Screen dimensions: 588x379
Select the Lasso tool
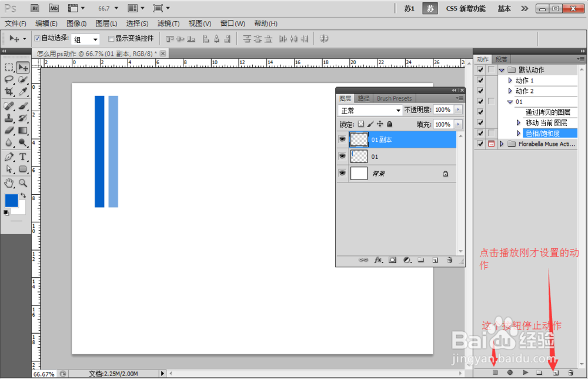pyautogui.click(x=9, y=79)
